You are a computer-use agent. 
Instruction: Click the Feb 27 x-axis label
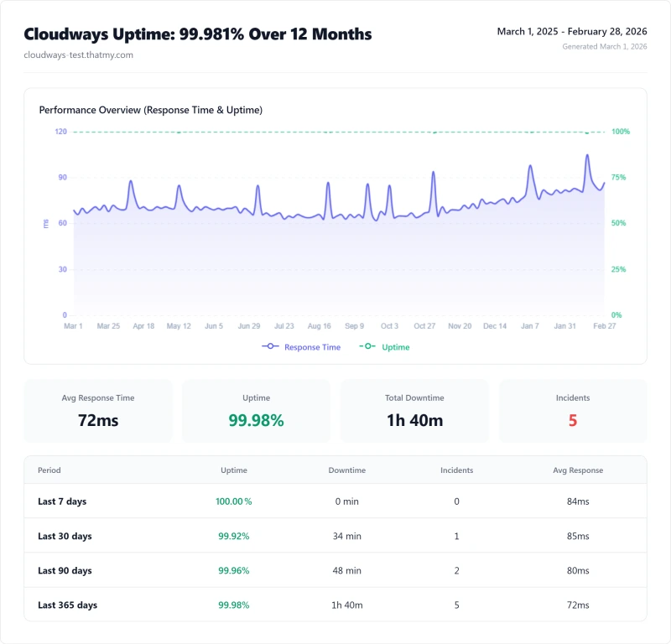(x=604, y=326)
